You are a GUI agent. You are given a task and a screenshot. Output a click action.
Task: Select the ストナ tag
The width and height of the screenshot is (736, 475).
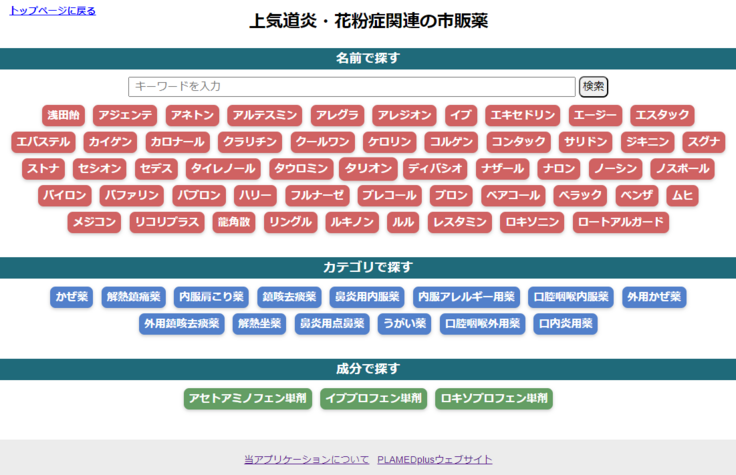coord(43,169)
